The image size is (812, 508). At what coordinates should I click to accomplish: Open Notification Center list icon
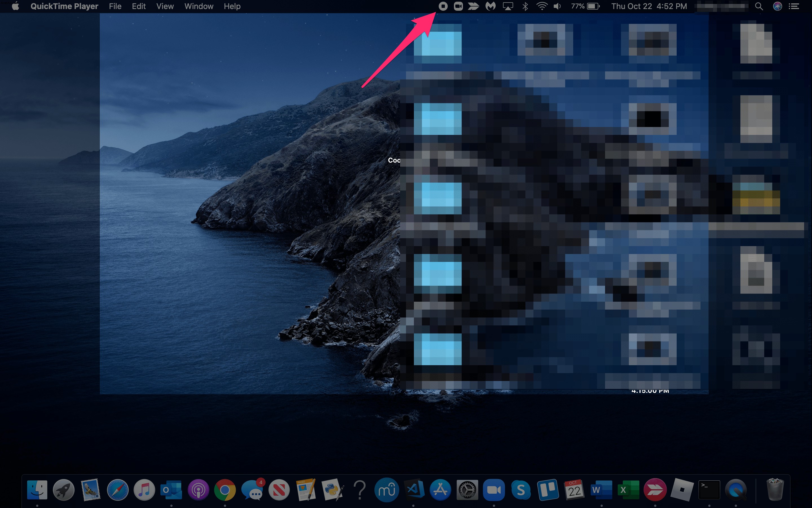pyautogui.click(x=794, y=6)
